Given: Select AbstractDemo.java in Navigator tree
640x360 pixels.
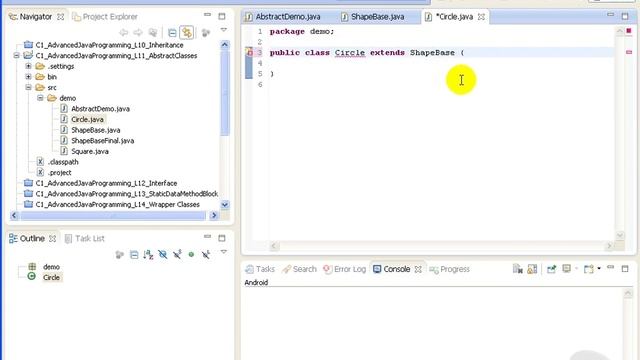Looking at the screenshot, I should tap(100, 109).
